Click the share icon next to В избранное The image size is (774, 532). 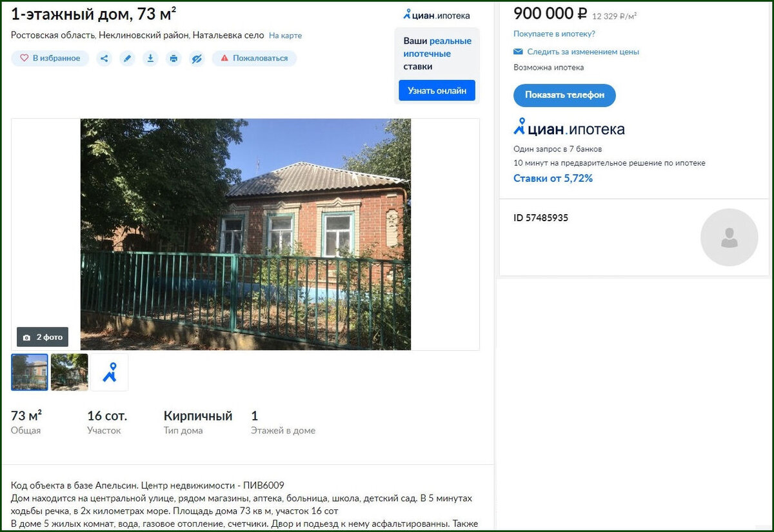coord(104,59)
